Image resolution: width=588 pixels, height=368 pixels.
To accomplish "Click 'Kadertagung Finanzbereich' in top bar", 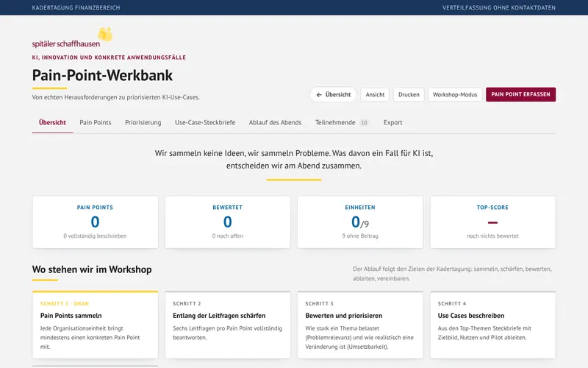I will pos(76,7).
